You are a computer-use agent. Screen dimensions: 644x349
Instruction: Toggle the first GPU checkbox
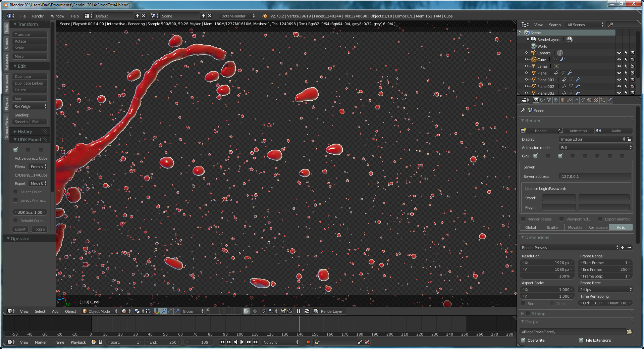point(536,156)
